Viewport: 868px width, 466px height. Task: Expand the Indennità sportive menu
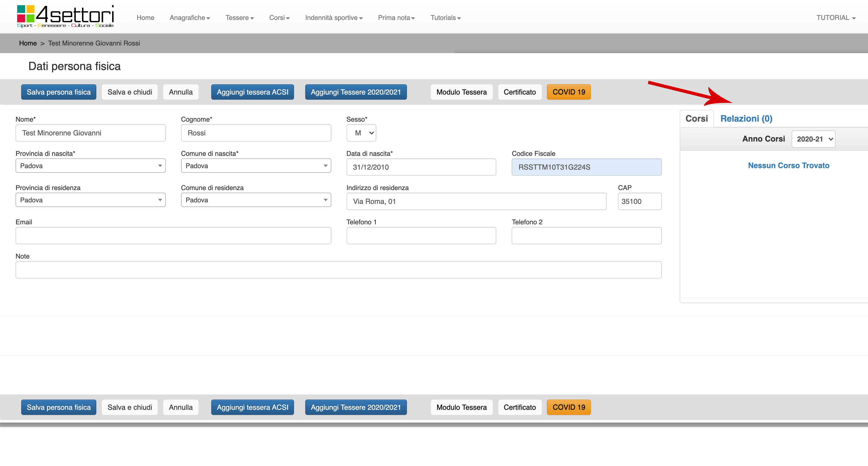pyautogui.click(x=334, y=18)
